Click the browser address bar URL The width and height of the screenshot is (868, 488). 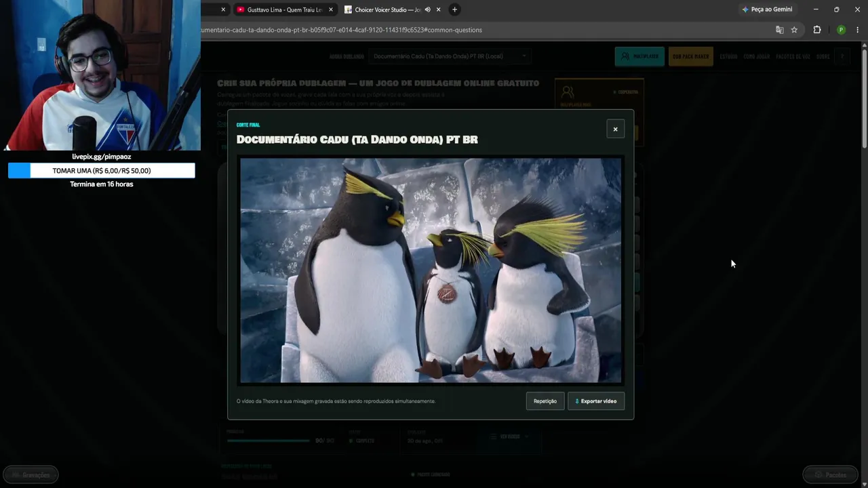[342, 30]
